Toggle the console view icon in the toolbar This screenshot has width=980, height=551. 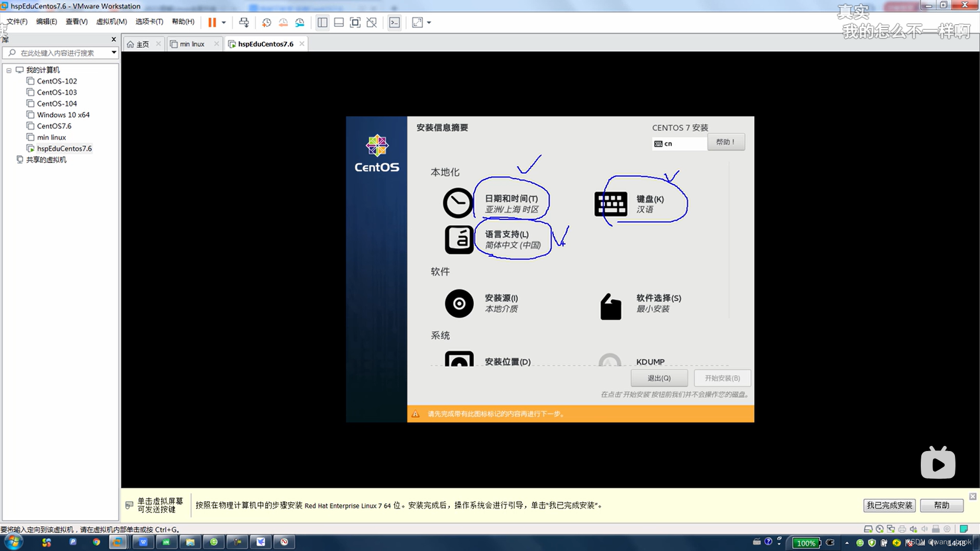[395, 22]
